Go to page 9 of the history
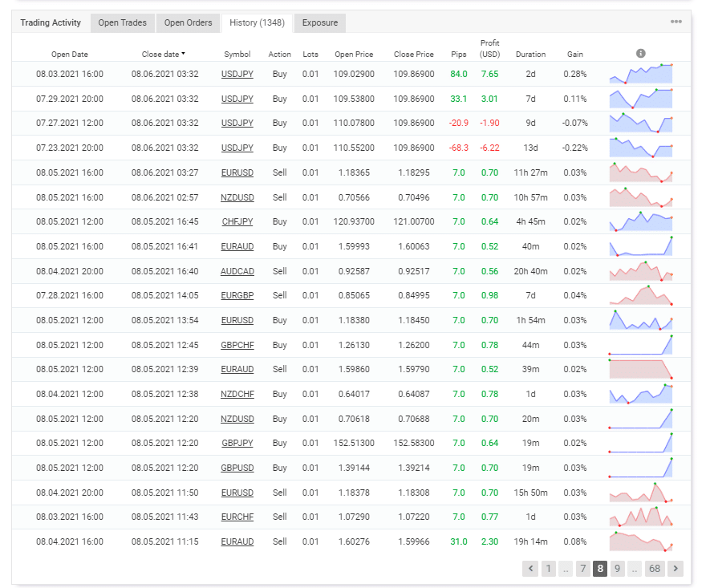Viewport: 710px width, 588px height. pyautogui.click(x=618, y=568)
